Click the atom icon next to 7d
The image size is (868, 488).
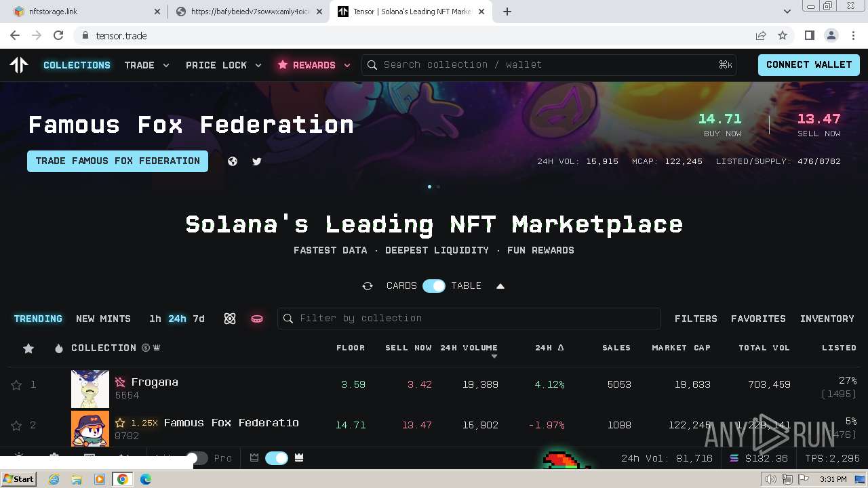pos(230,319)
